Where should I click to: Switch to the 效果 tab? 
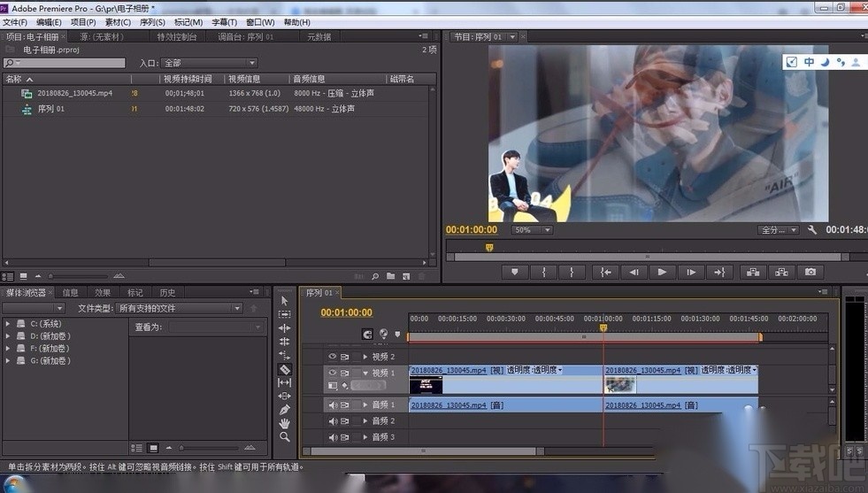[x=103, y=292]
